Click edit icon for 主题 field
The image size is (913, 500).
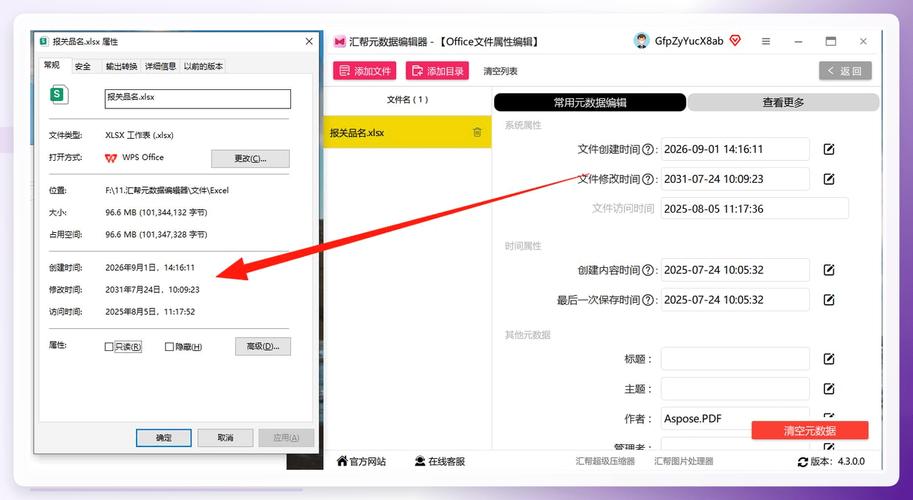click(x=829, y=389)
